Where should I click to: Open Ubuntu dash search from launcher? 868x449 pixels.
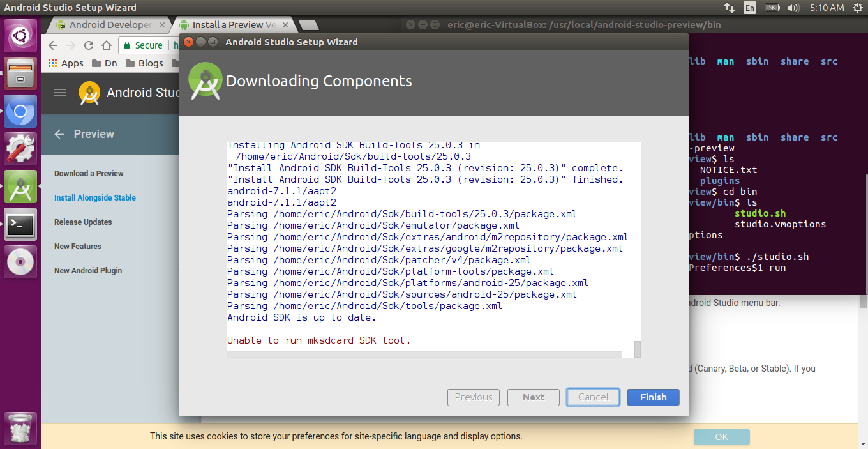tap(20, 35)
